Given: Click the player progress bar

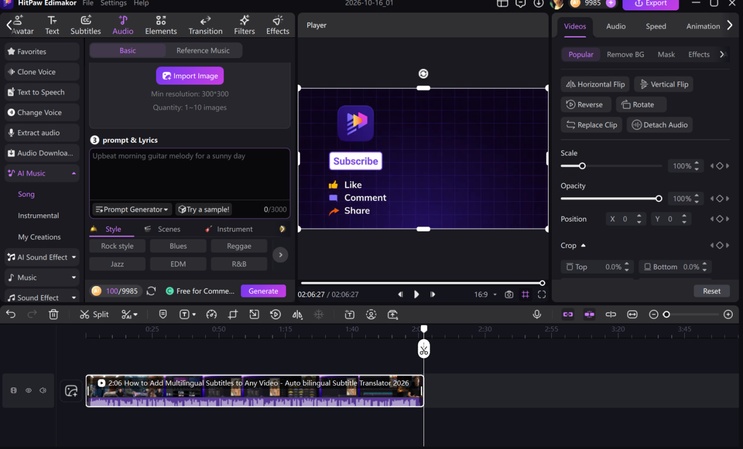Looking at the screenshot, I should coord(422,283).
